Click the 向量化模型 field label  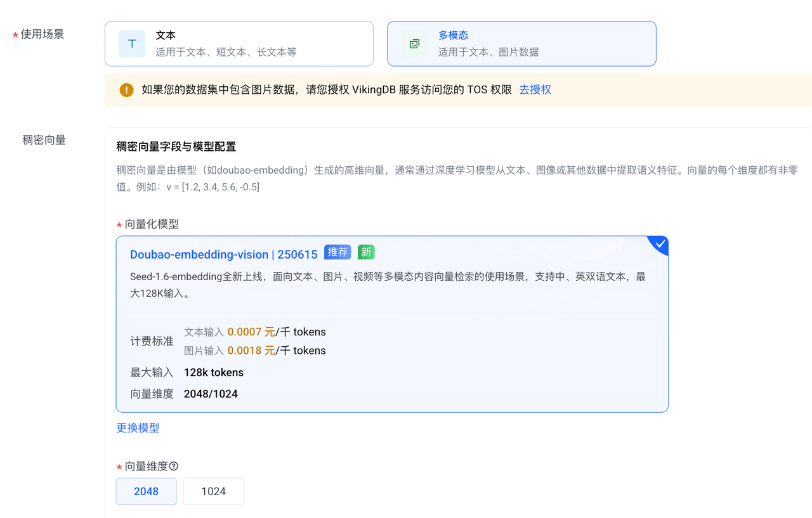click(152, 224)
